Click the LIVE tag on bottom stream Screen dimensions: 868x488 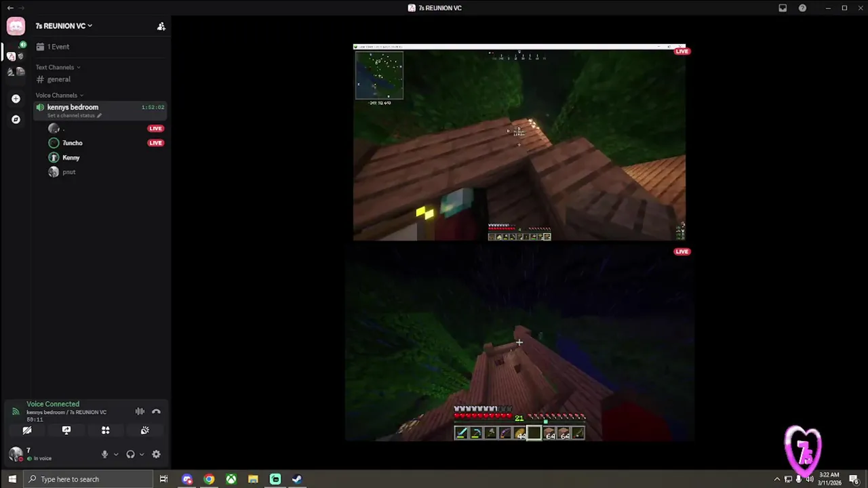(682, 251)
